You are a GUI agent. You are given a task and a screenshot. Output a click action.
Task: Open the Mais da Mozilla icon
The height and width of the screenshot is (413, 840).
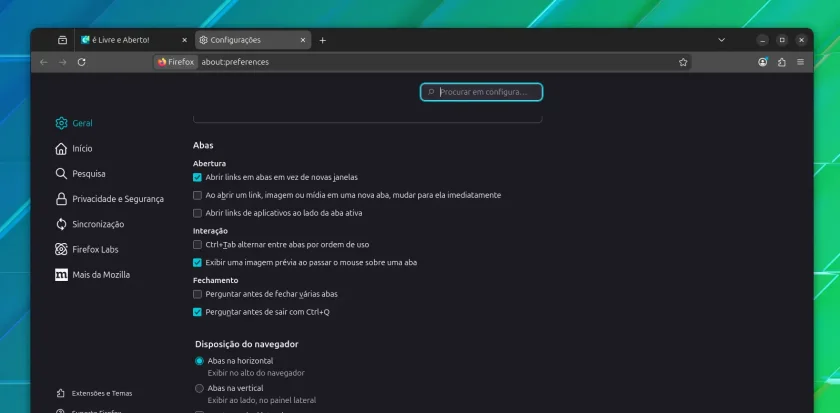61,275
